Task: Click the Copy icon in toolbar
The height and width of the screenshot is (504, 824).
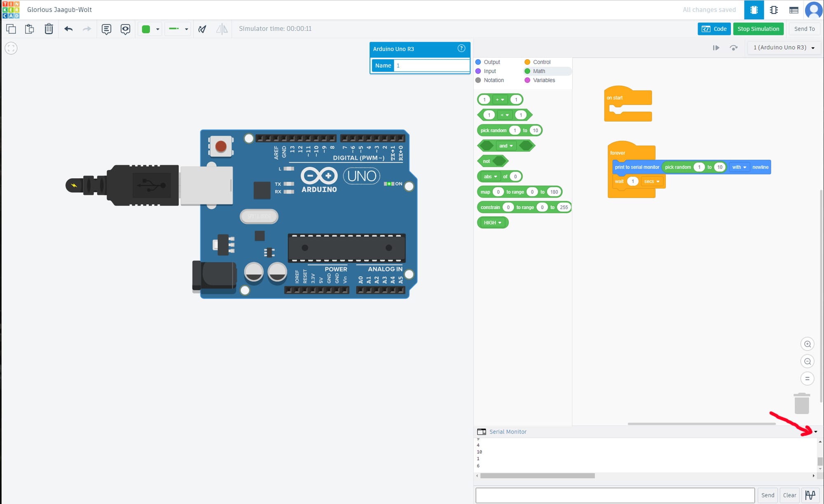Action: click(11, 29)
